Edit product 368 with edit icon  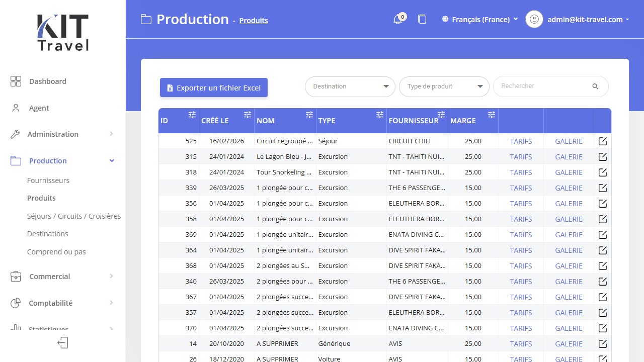[x=603, y=266]
